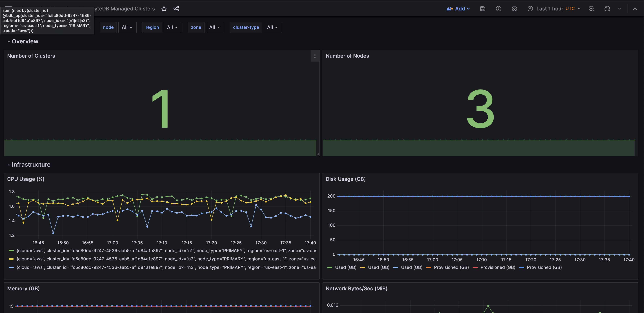Open the node All dropdown

pos(127,28)
